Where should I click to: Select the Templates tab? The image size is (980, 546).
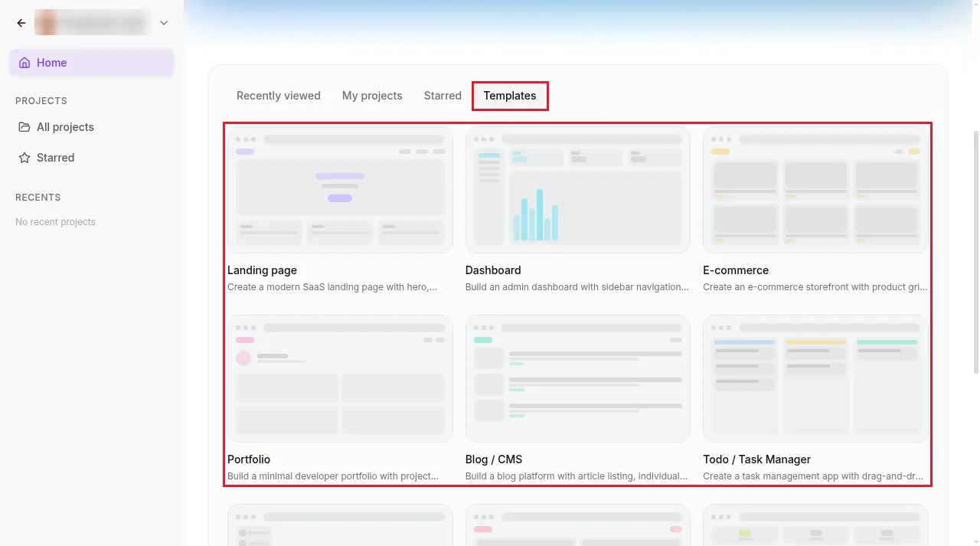point(510,96)
